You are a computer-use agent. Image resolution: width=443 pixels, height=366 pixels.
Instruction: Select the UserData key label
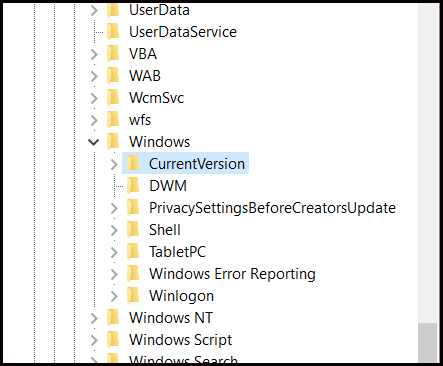(x=159, y=10)
